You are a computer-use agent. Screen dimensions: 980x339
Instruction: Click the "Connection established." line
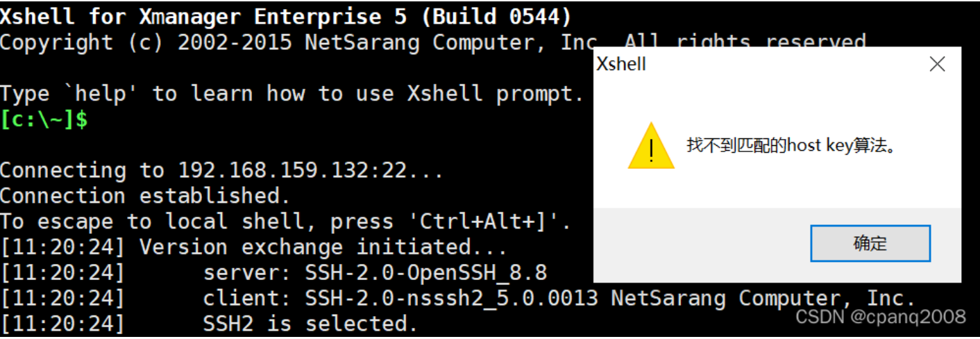pyautogui.click(x=144, y=196)
